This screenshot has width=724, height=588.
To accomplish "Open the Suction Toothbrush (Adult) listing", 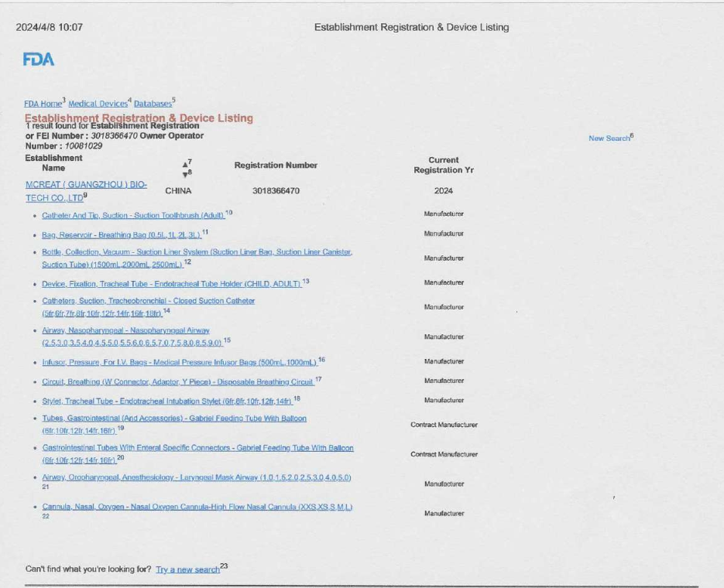I will click(133, 215).
